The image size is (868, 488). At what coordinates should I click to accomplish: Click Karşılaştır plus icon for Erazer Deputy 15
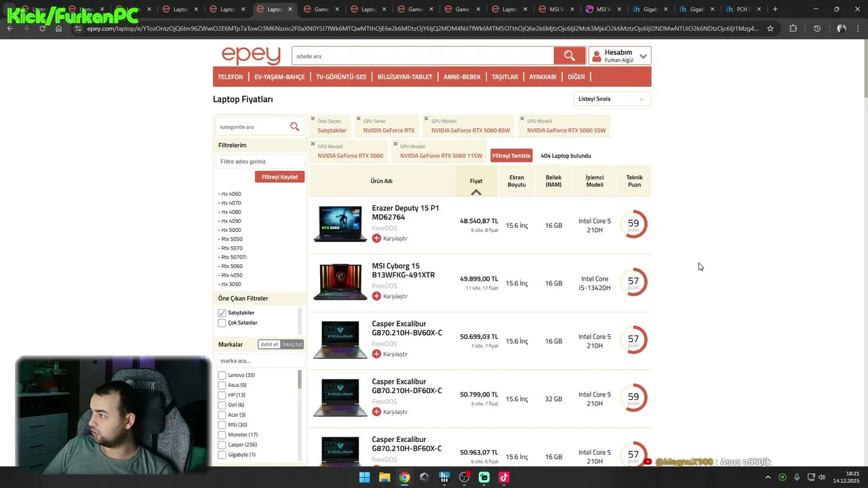376,238
